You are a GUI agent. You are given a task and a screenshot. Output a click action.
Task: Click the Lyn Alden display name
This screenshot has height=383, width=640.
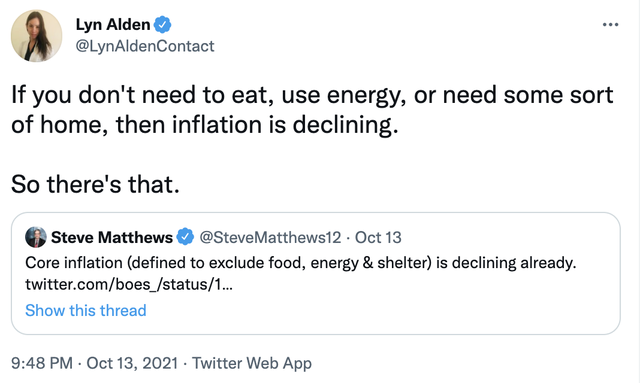[113, 24]
